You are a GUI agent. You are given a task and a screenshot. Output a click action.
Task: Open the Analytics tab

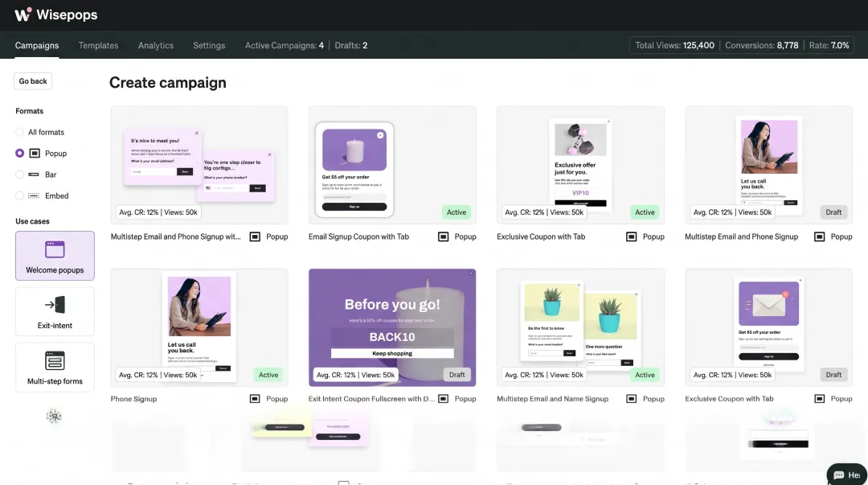pyautogui.click(x=156, y=46)
